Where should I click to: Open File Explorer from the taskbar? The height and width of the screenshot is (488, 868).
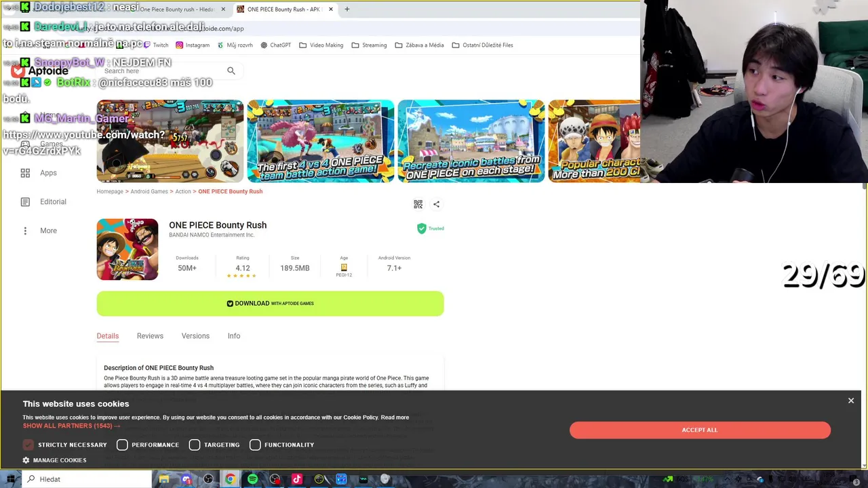coord(163,479)
